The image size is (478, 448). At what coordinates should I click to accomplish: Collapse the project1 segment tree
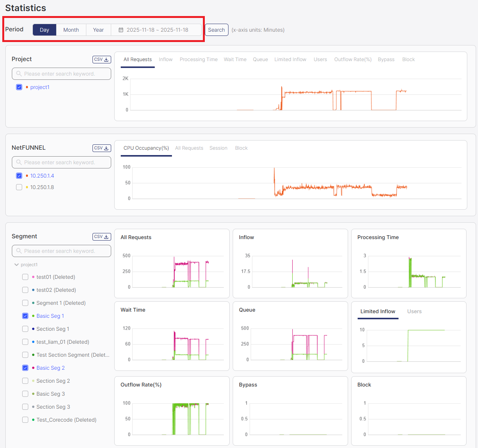tap(16, 265)
